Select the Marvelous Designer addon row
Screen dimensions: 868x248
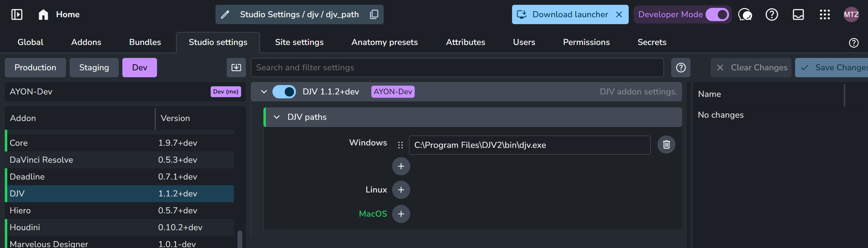tap(119, 243)
